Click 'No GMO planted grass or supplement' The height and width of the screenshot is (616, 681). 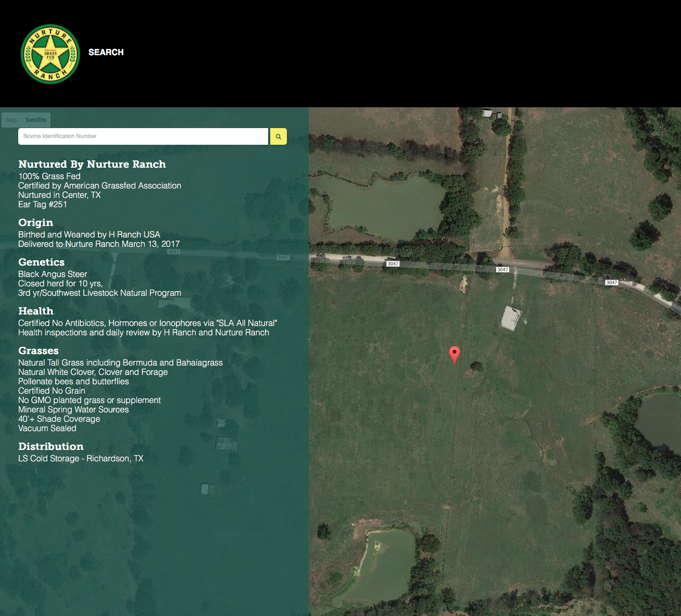coord(90,400)
